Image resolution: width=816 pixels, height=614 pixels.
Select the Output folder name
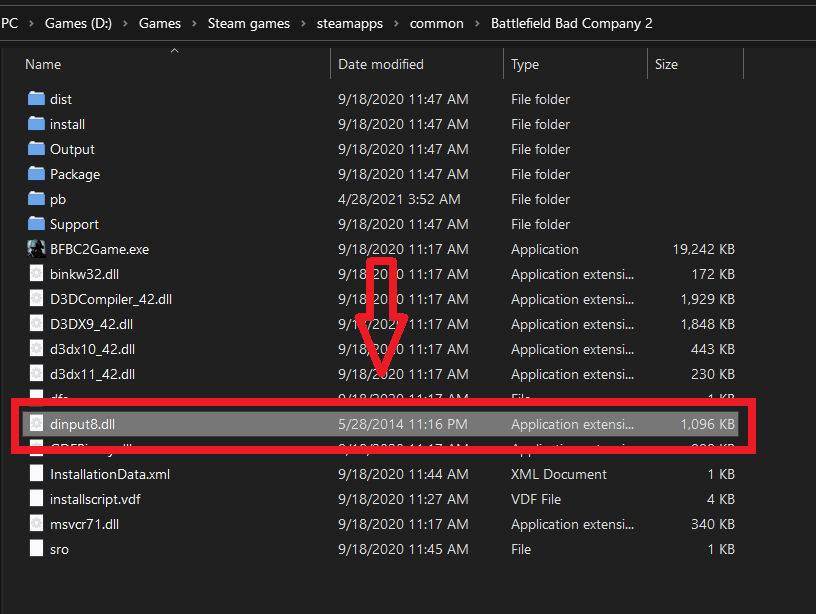[72, 149]
